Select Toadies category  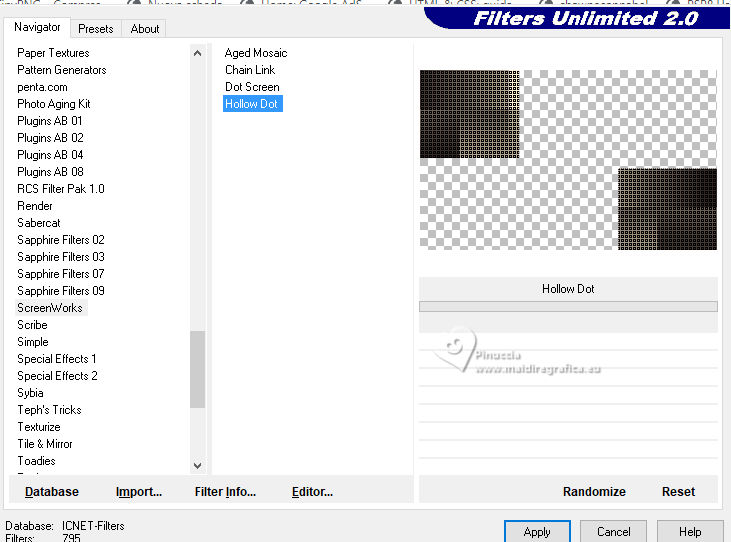point(36,461)
